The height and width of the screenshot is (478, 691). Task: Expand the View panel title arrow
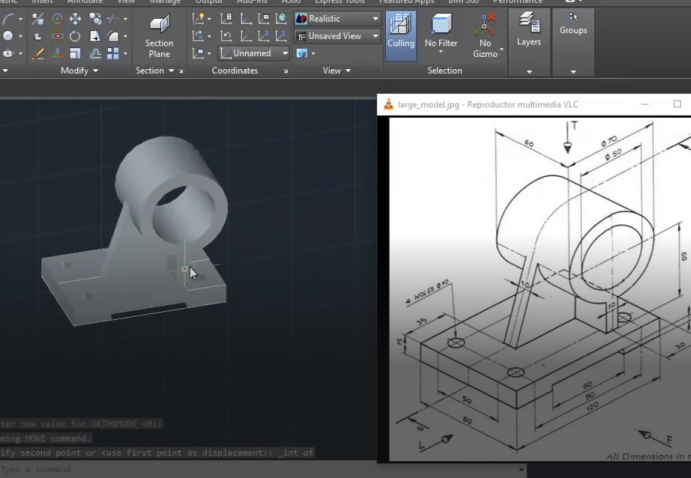348,70
